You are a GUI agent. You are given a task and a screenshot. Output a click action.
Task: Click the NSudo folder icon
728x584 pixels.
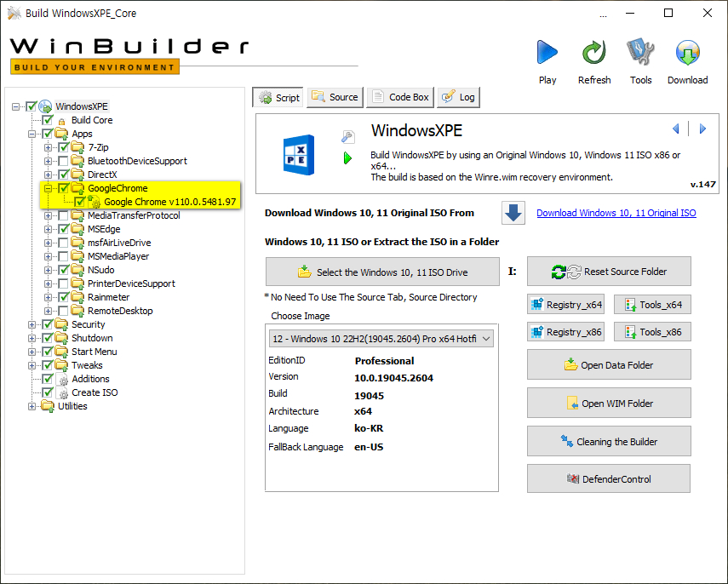pyautogui.click(x=77, y=270)
